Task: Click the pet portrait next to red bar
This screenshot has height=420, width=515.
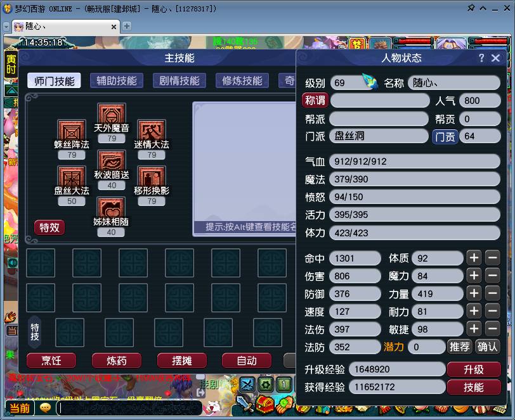Action: point(381,44)
